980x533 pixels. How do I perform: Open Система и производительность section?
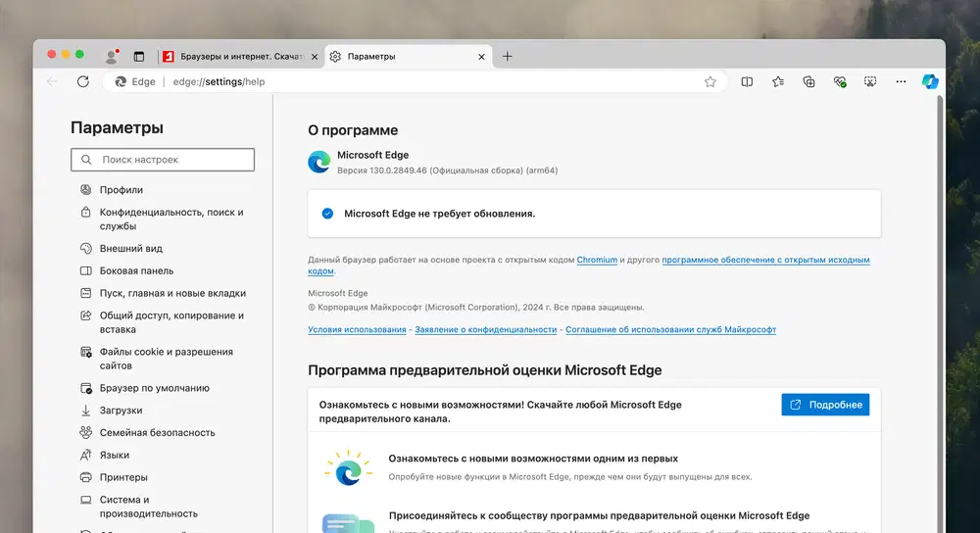pos(149,507)
